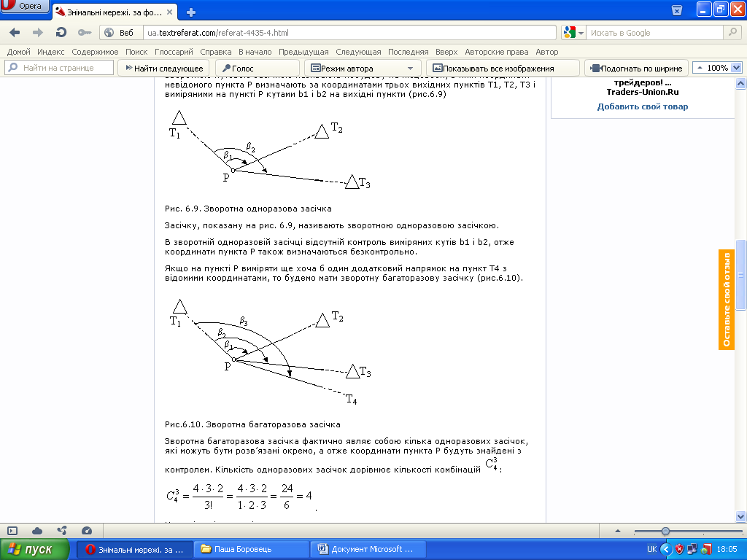
Task: Close the Знімальні мережі tab
Action: tap(169, 12)
